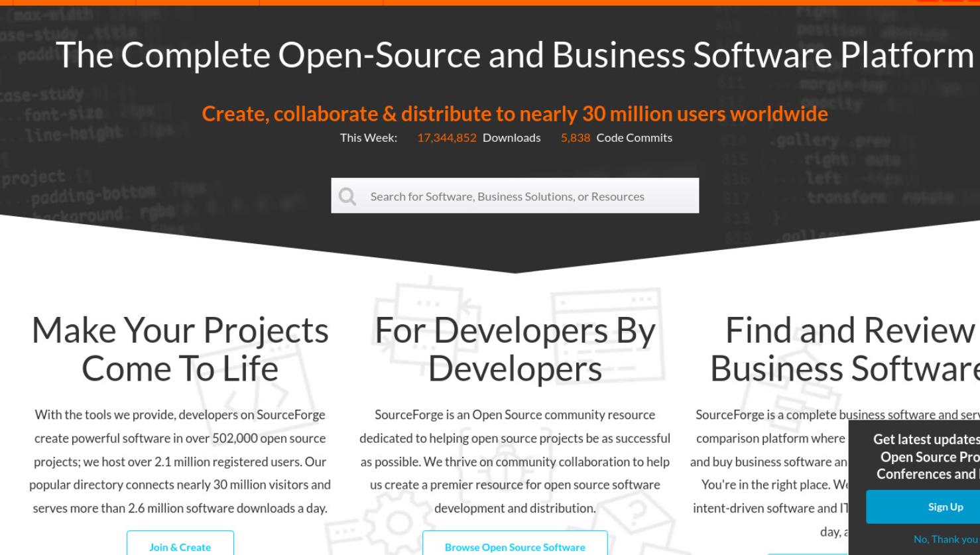
Task: Click the orange tagline about 30 million users
Action: (x=515, y=114)
